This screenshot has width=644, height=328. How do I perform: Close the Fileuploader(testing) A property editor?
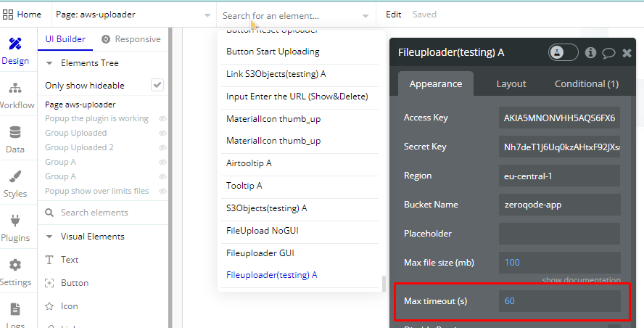coord(627,53)
